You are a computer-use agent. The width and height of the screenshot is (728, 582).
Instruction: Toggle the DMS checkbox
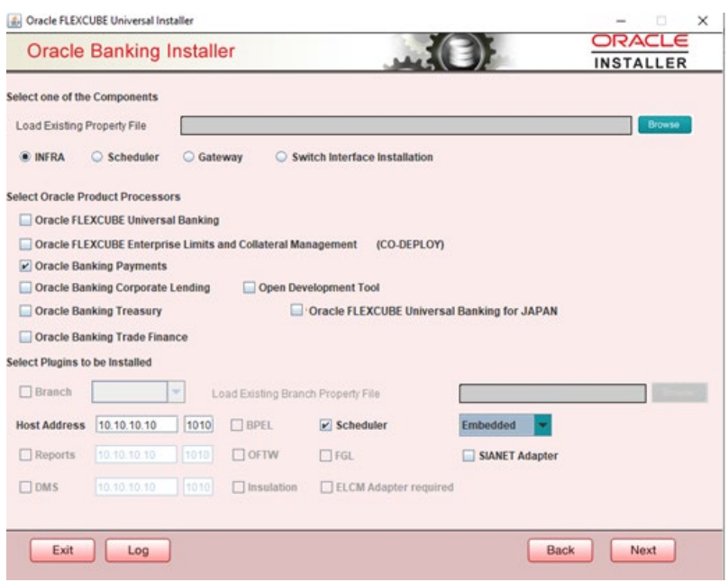point(25,487)
